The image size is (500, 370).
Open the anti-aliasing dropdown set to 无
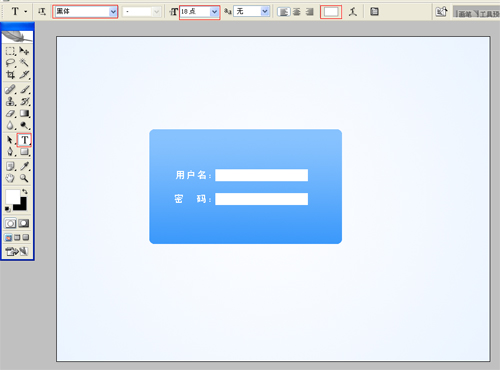[251, 12]
